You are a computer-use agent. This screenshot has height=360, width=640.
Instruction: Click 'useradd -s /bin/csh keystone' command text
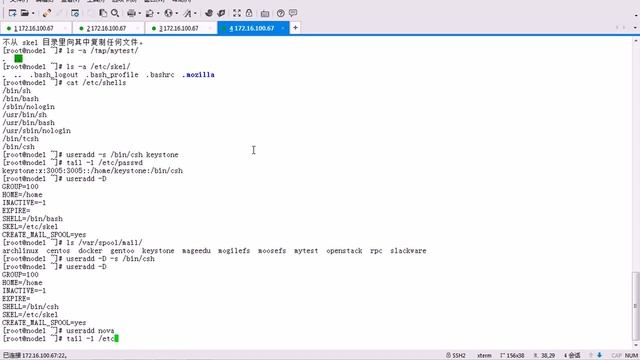coord(122,155)
